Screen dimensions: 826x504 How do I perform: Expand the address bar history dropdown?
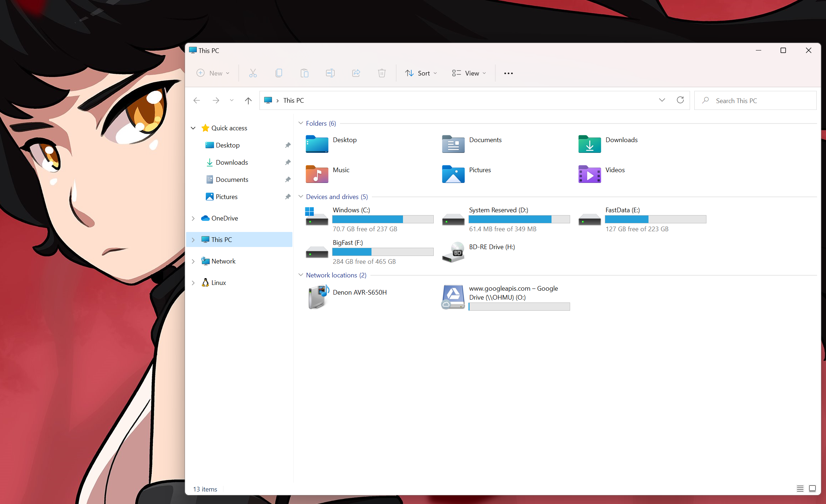click(662, 100)
